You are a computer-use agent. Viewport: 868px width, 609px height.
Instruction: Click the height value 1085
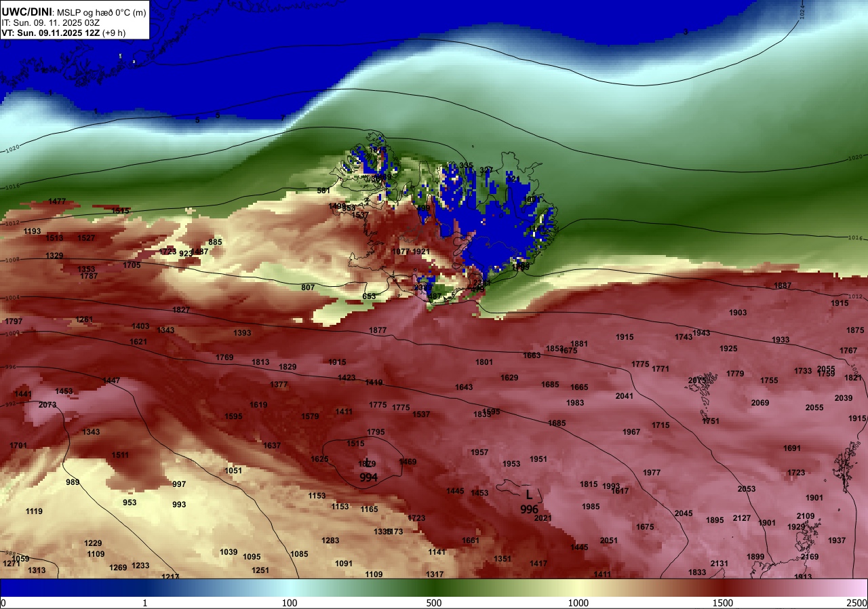[x=299, y=554]
